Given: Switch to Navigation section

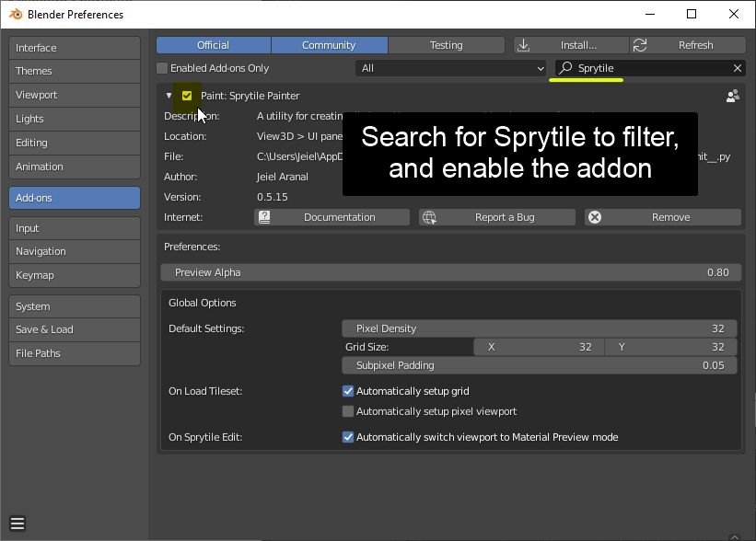Looking at the screenshot, I should (75, 251).
